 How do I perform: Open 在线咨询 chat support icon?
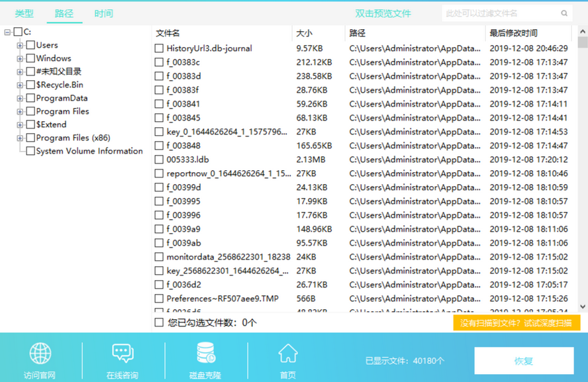click(122, 353)
